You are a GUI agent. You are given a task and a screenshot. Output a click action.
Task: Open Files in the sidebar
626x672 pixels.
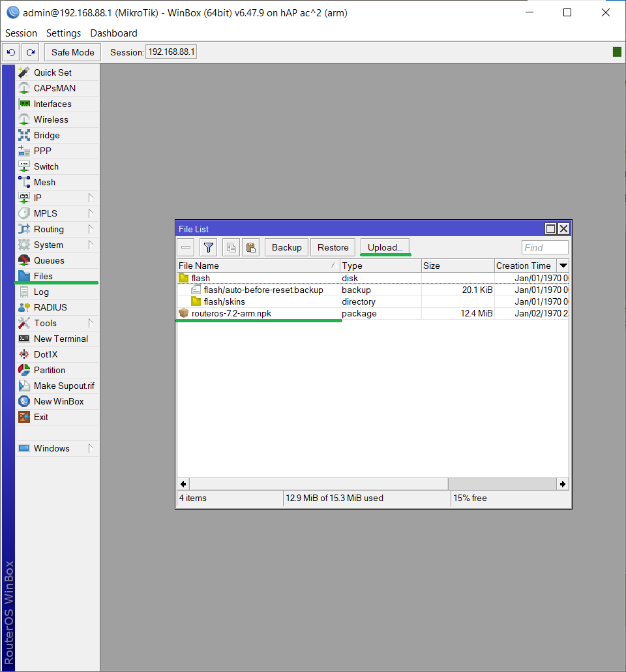click(x=57, y=276)
